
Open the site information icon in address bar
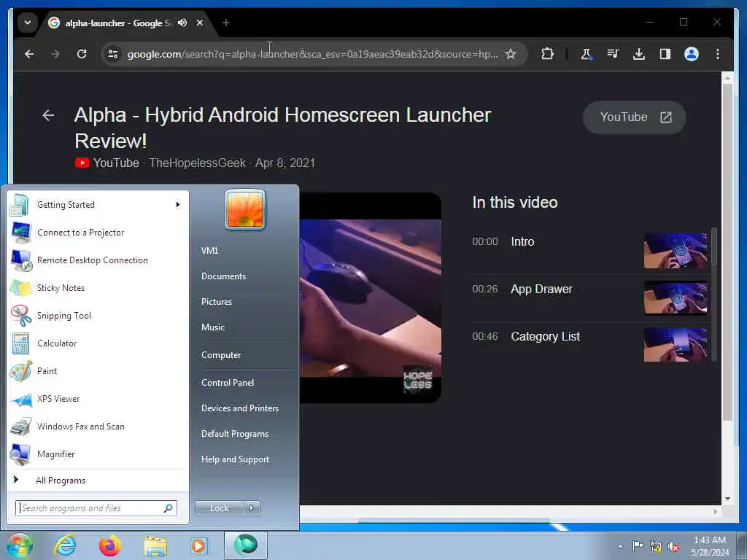click(x=113, y=54)
